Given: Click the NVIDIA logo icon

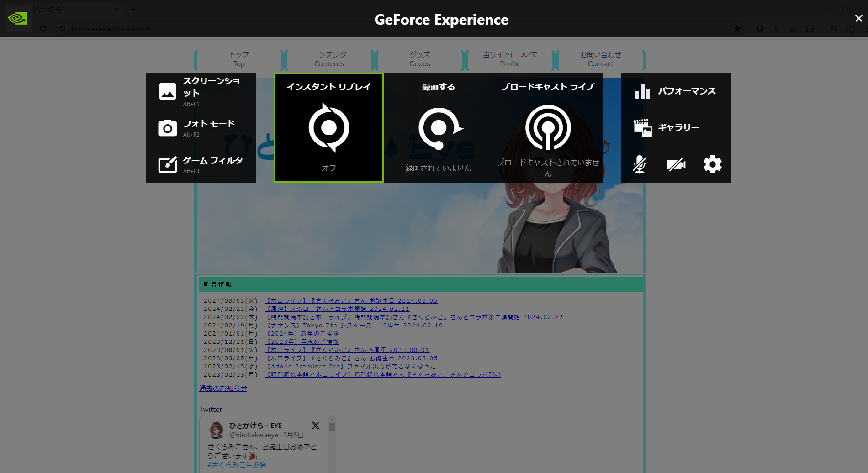Looking at the screenshot, I should pyautogui.click(x=18, y=19).
